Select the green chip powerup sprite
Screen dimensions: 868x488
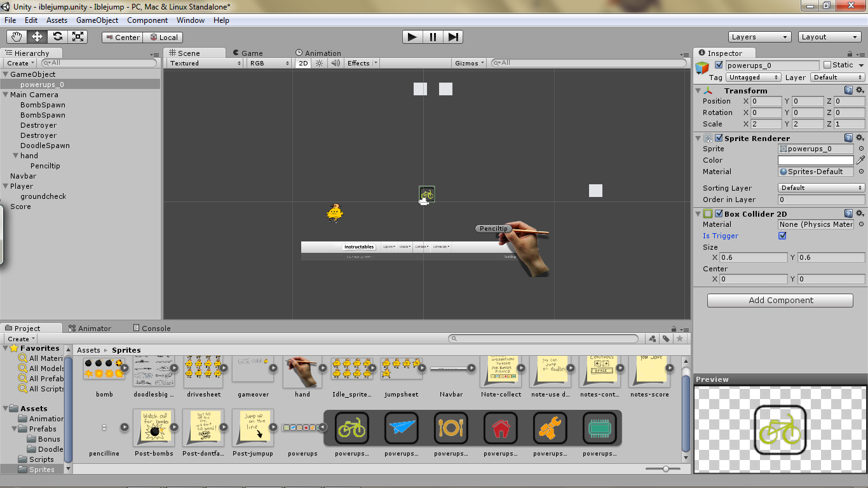[599, 428]
